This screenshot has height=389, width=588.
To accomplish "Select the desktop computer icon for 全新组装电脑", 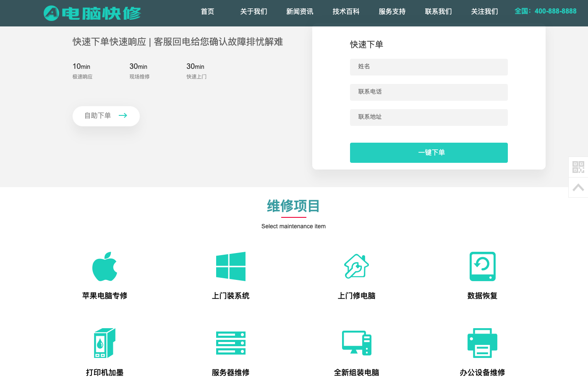I will [x=357, y=343].
